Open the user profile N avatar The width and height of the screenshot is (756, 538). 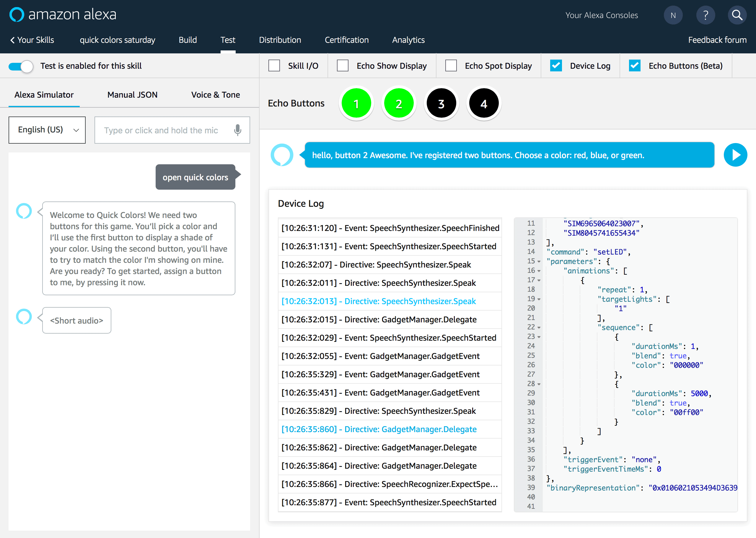tap(673, 15)
